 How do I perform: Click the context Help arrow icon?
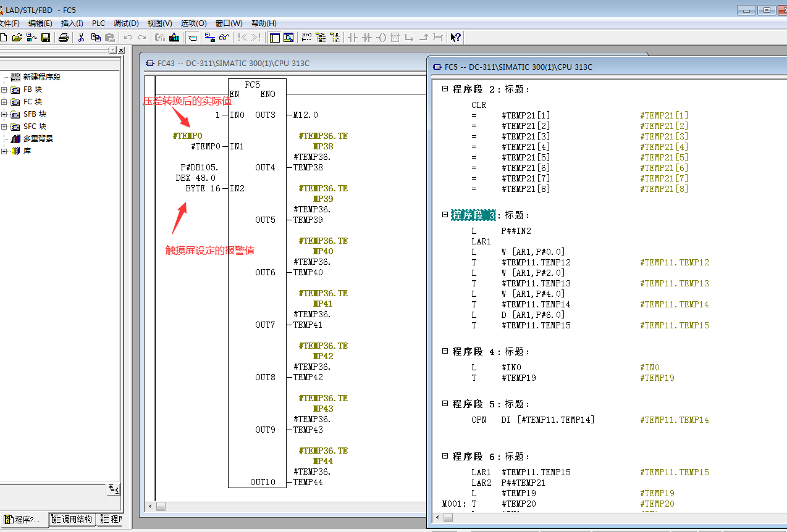[455, 38]
